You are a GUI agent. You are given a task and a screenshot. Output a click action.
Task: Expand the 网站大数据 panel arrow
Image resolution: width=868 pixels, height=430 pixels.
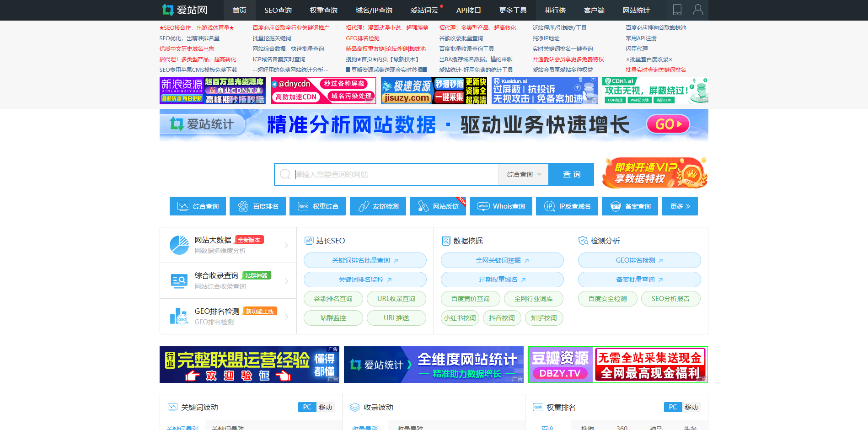(x=287, y=245)
